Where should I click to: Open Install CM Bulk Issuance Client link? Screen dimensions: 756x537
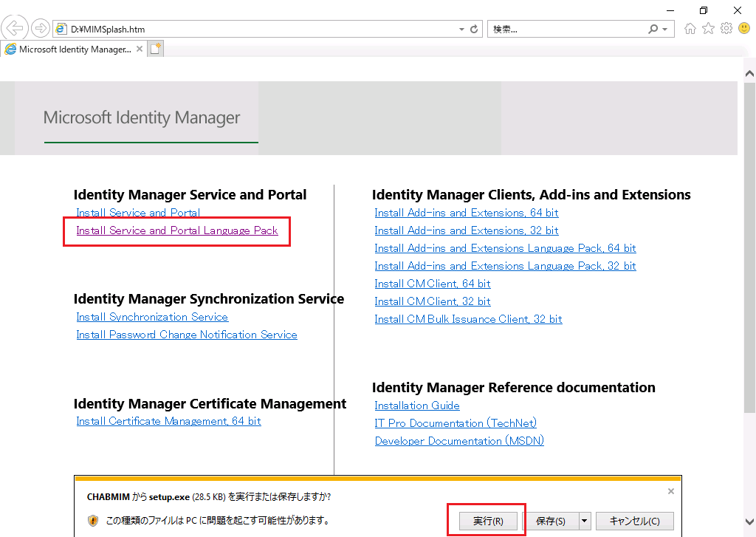[468, 319]
